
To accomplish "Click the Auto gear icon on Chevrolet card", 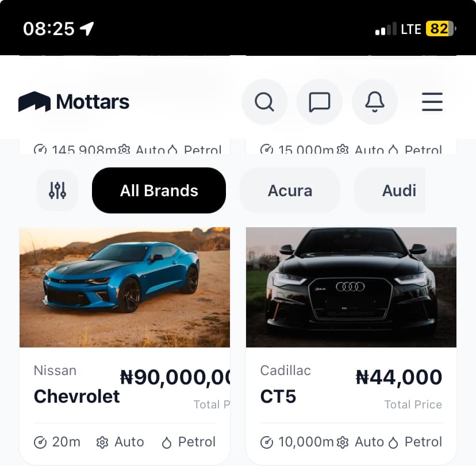I will (x=103, y=442).
